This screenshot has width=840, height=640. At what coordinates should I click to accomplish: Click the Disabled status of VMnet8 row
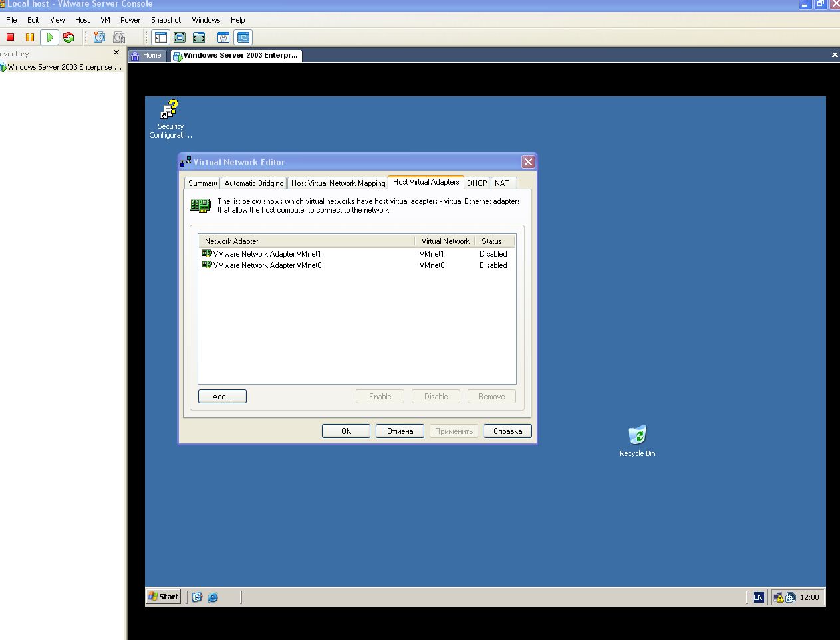click(x=493, y=265)
